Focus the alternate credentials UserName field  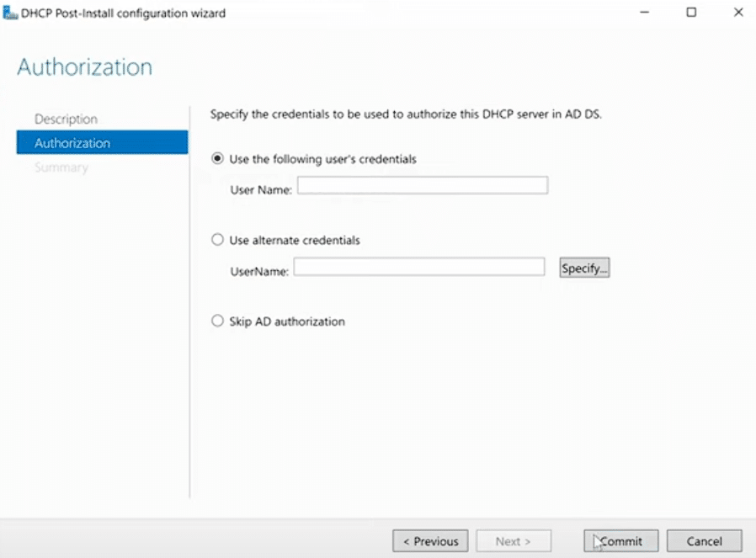point(419,268)
